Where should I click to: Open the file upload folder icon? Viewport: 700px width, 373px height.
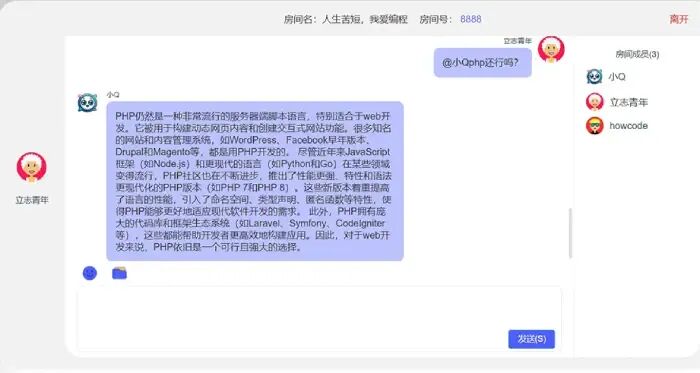(x=119, y=273)
